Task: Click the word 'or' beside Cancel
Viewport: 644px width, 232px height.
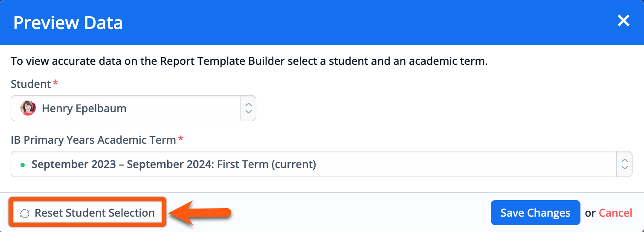Action: click(590, 213)
